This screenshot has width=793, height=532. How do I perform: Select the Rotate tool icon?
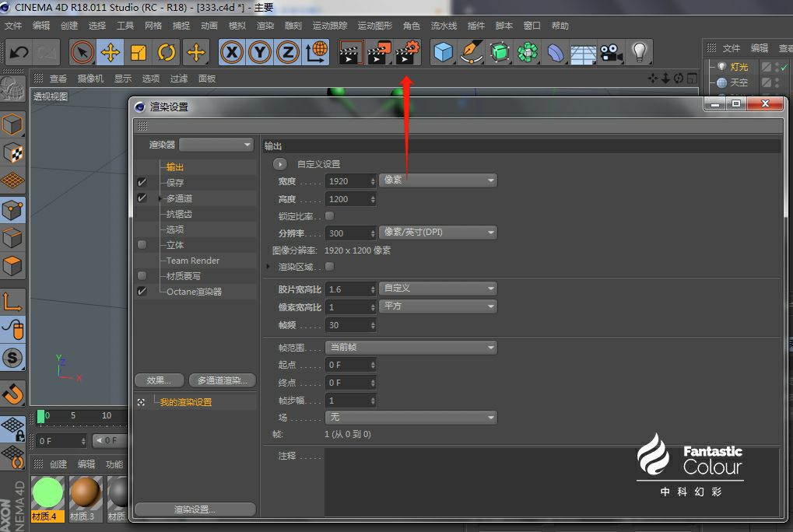(x=167, y=52)
